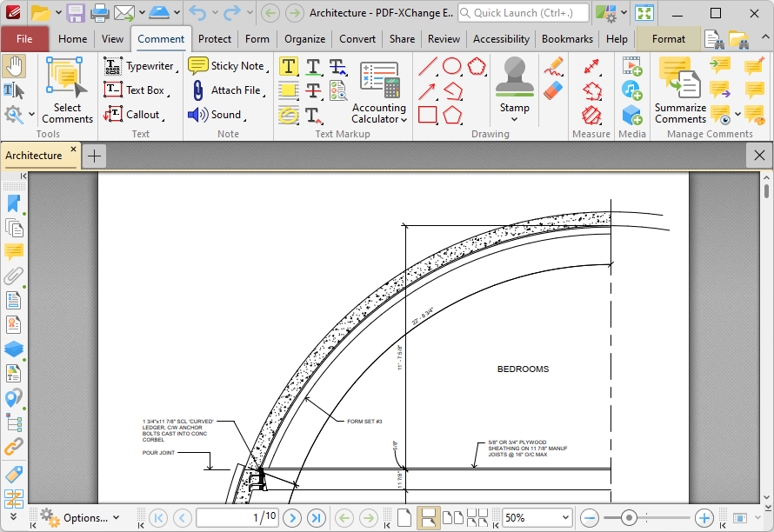This screenshot has width=774, height=532.
Task: Go to last page button
Action: pyautogui.click(x=317, y=518)
